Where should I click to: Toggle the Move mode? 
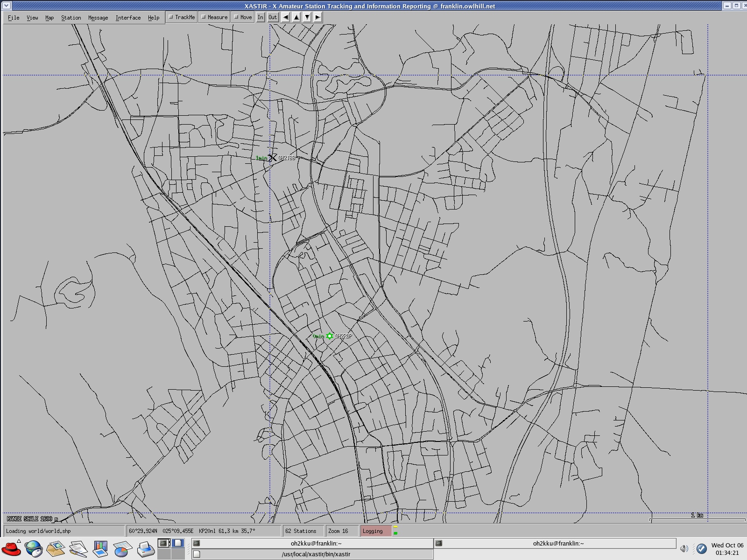243,17
